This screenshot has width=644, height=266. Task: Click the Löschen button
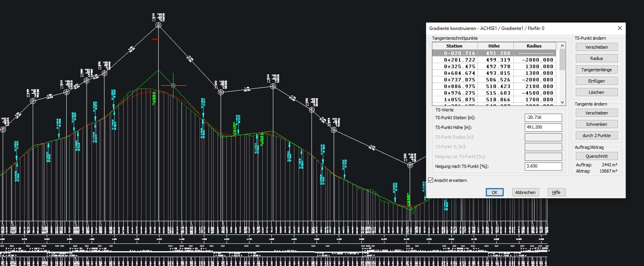point(596,92)
